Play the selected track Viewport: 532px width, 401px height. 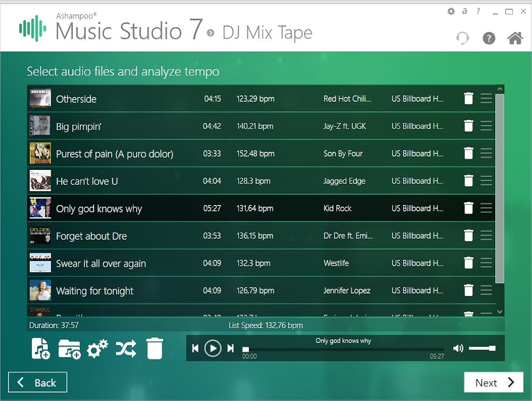point(213,348)
